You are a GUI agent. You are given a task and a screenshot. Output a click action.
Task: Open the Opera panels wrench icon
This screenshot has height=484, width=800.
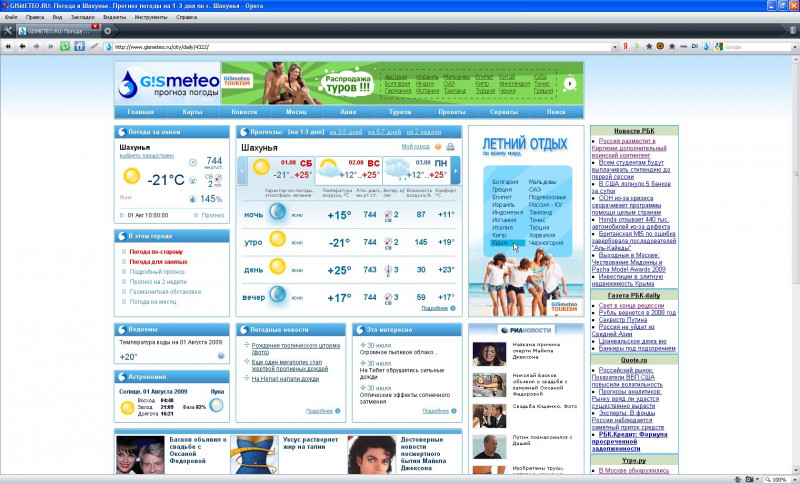[x=8, y=31]
